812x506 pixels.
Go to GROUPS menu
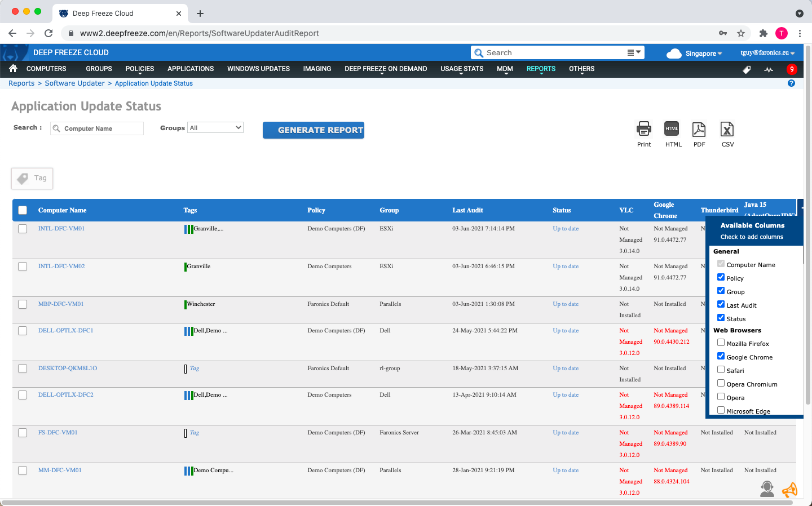coord(99,69)
